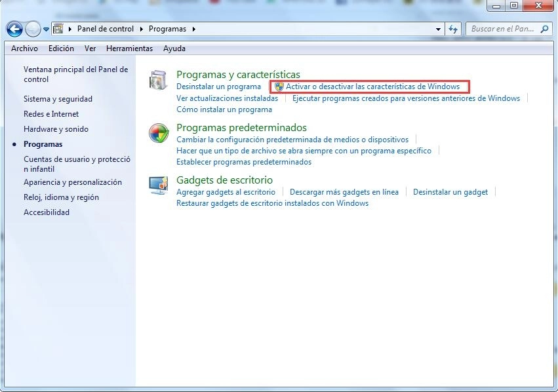Close the Control Panel window
Image resolution: width=558 pixels, height=392 pixels.
(x=539, y=6)
